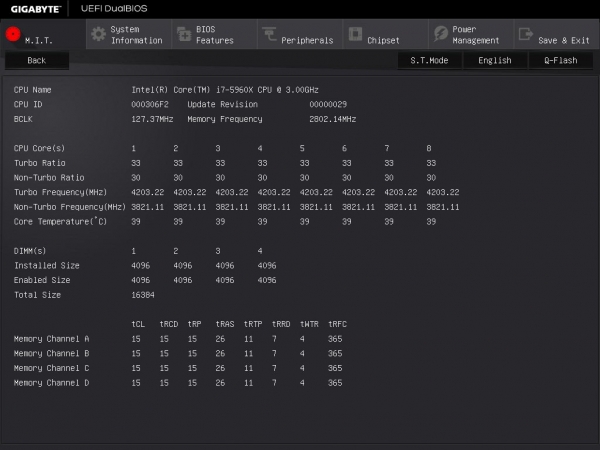Click Total Size value 16384
The width and height of the screenshot is (600, 450).
point(143,295)
